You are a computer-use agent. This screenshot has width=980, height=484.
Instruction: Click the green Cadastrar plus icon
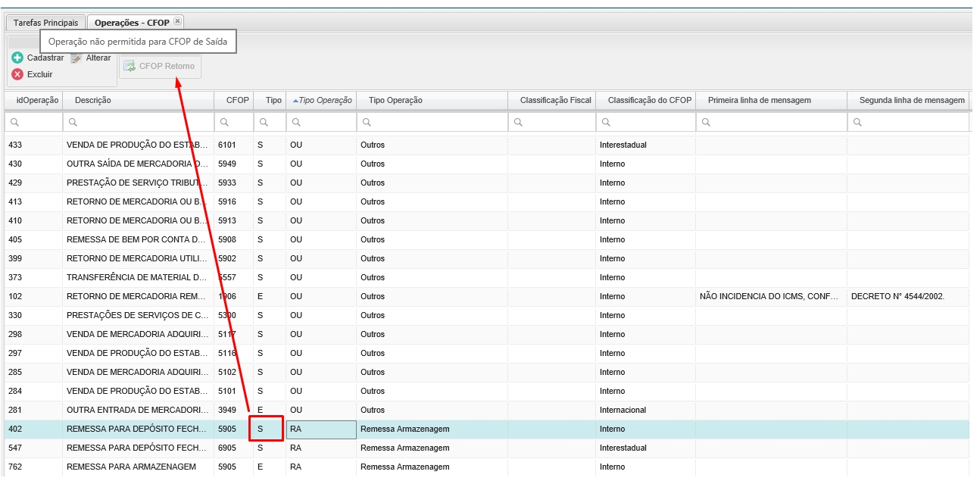[x=17, y=58]
